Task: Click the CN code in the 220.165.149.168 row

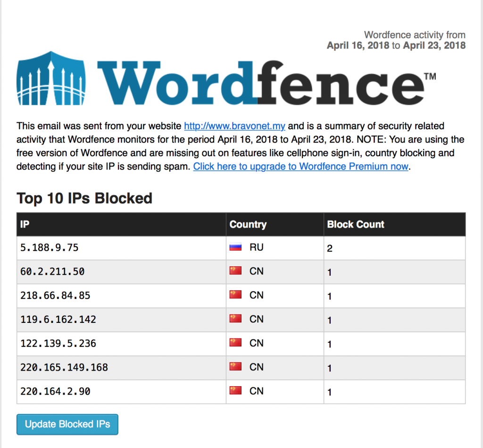Action: click(x=256, y=367)
